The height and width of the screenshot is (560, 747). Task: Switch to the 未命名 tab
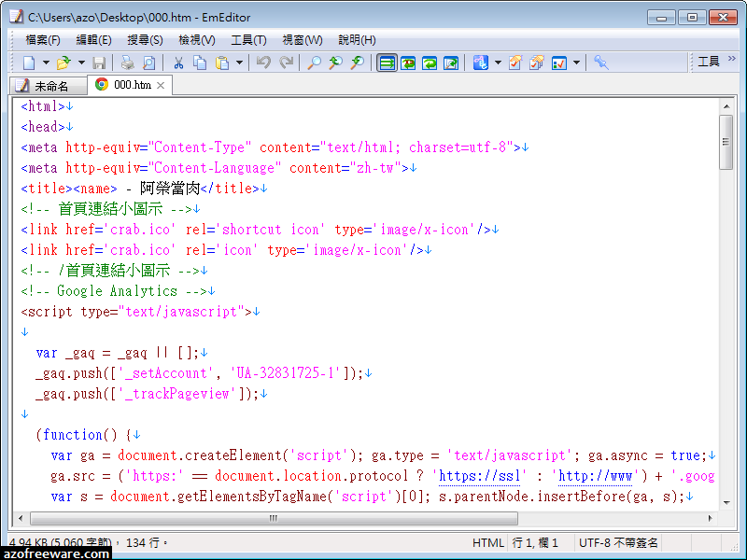(x=48, y=86)
